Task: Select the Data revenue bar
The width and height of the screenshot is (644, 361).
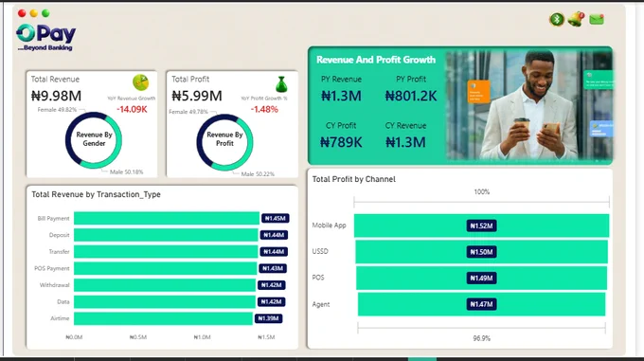Action: [165, 301]
